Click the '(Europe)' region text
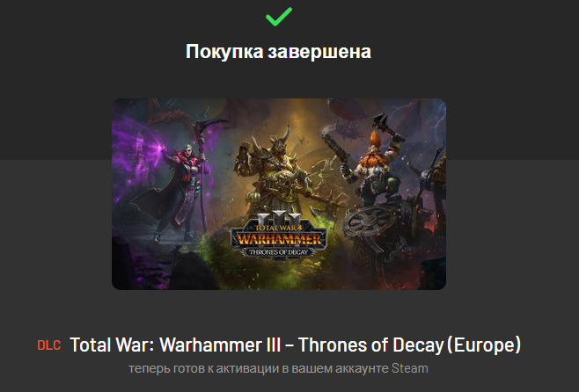This screenshot has height=392, width=579. (x=484, y=345)
